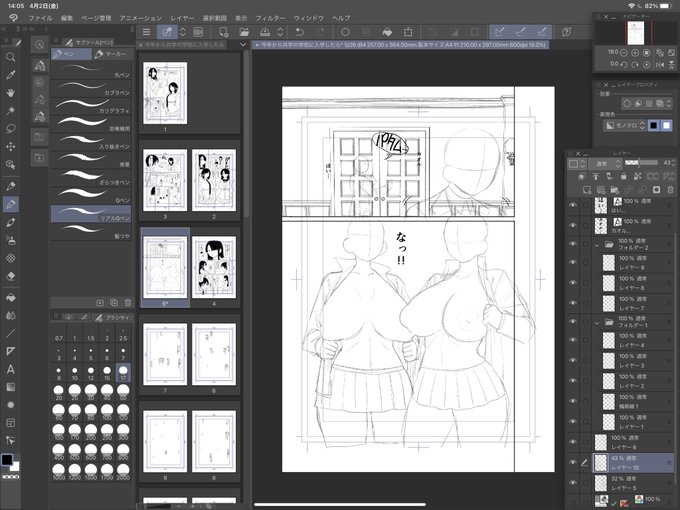Select the 丸ペン brush preset
This screenshot has height=510, width=680.
pyautogui.click(x=91, y=71)
